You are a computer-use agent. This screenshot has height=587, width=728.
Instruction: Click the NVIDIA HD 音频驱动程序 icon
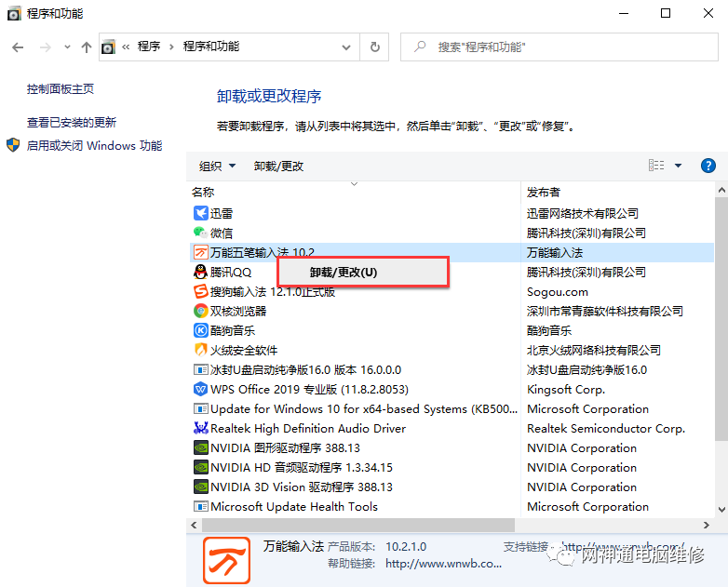[200, 467]
